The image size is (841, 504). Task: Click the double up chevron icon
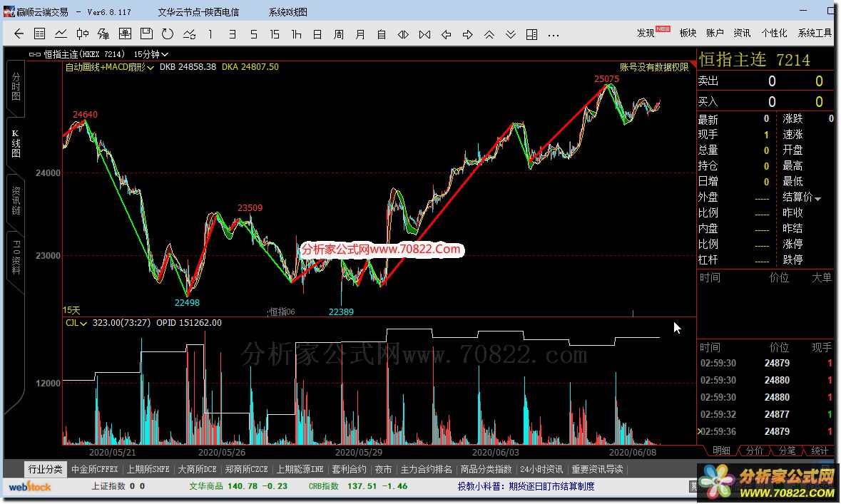pyautogui.click(x=489, y=34)
